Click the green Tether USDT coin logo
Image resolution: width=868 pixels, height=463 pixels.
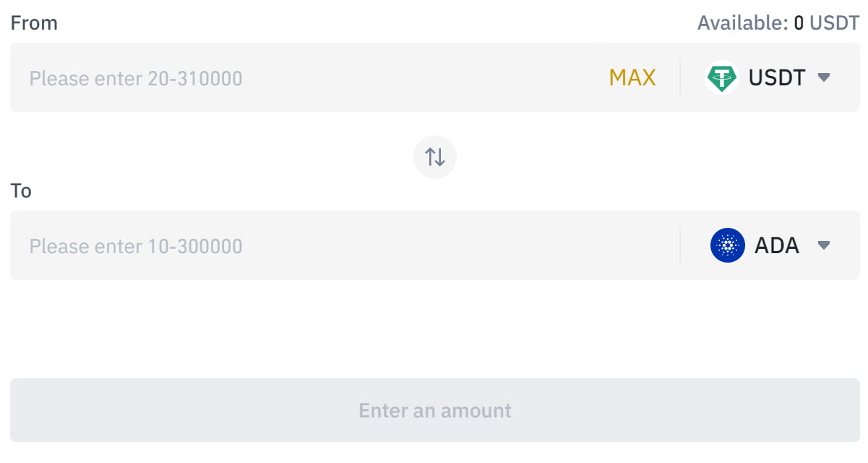(x=721, y=77)
